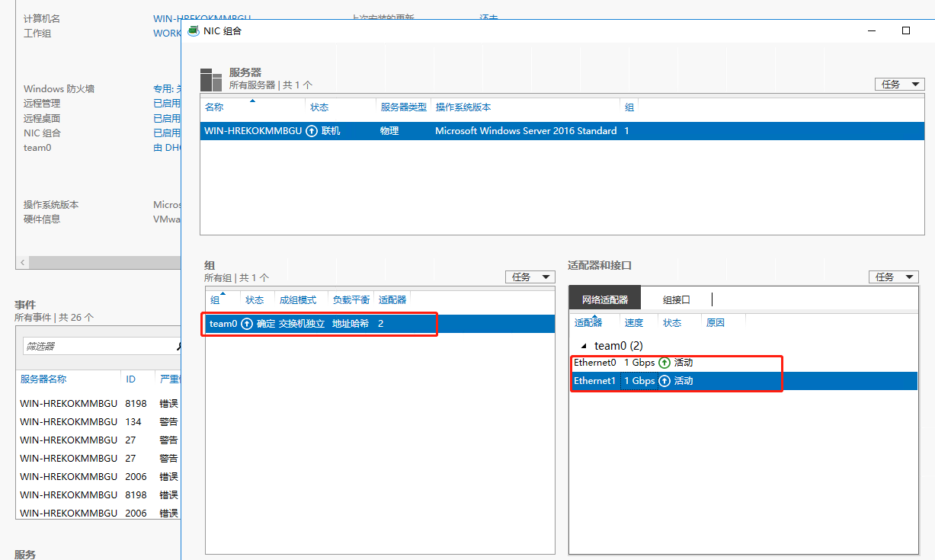
Task: Click the 服务器 section server icon
Action: pyautogui.click(x=211, y=80)
